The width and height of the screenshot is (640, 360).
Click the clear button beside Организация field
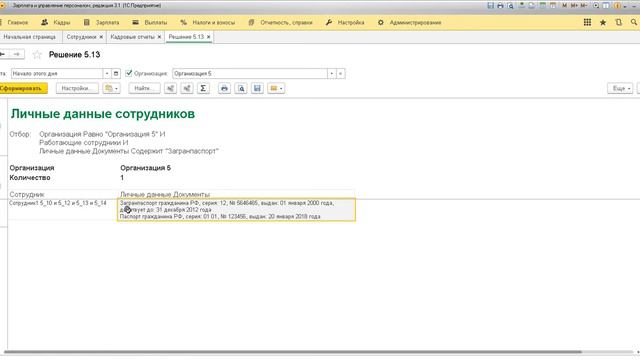coord(340,73)
